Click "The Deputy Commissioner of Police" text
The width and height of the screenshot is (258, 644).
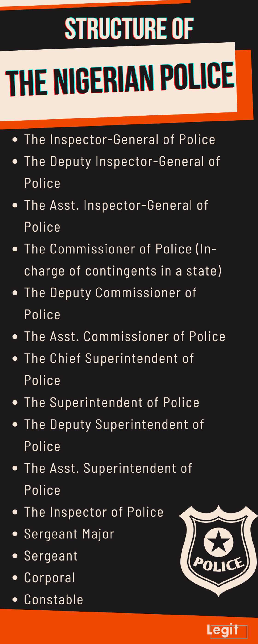tap(110, 293)
